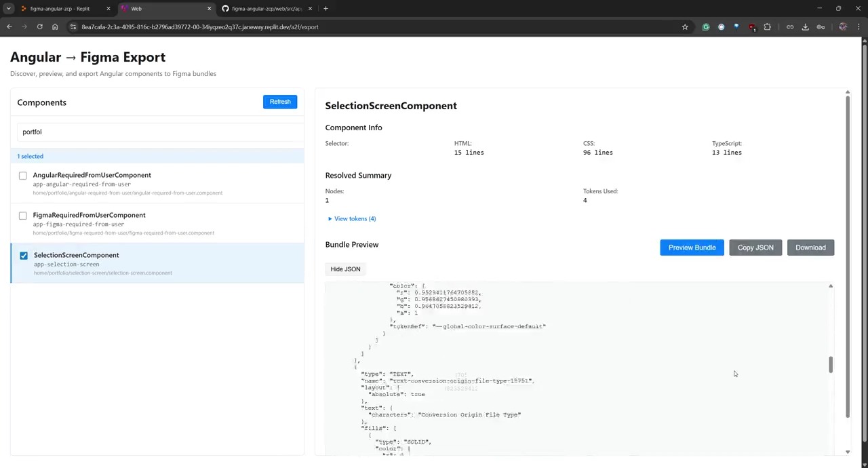Close the Web tab
This screenshot has width=868, height=468.
(x=209, y=9)
